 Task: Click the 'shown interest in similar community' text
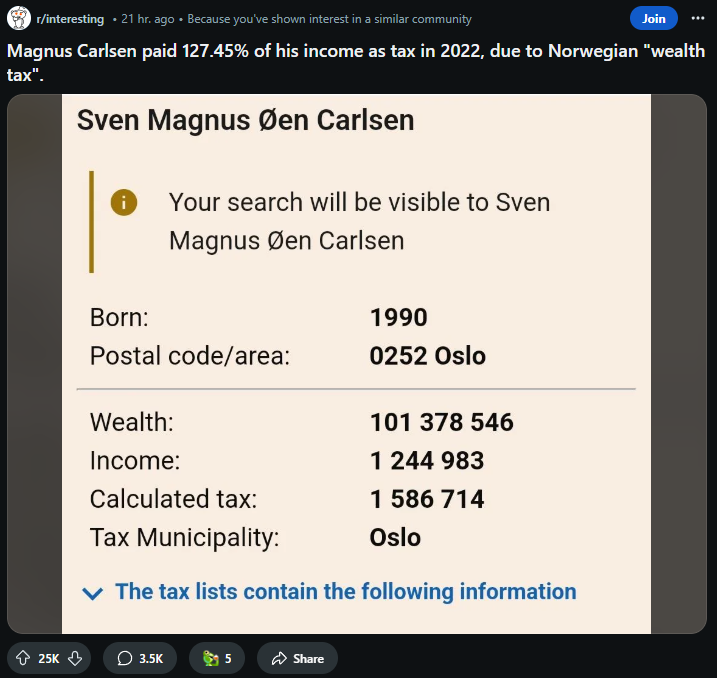(330, 19)
